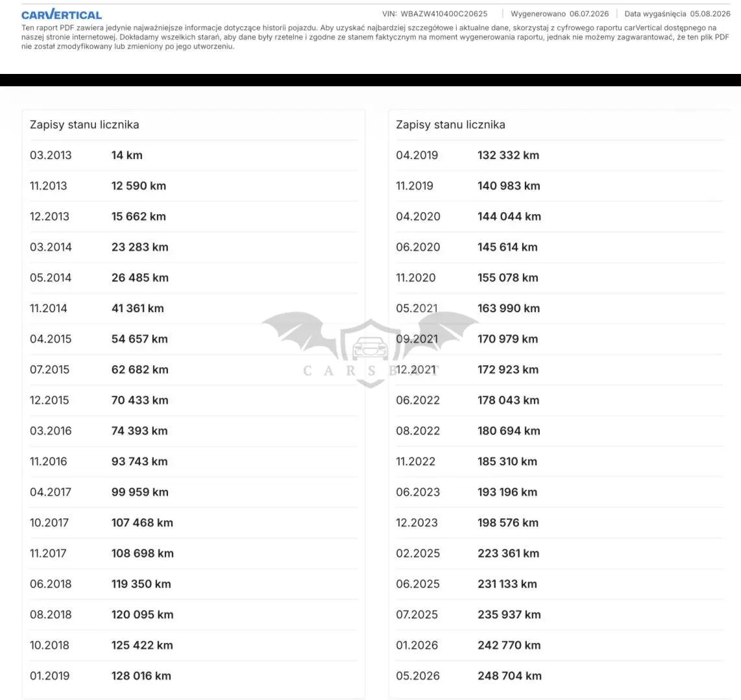741x700 pixels.
Task: Select the 05.2026 date entry
Action: click(x=418, y=676)
